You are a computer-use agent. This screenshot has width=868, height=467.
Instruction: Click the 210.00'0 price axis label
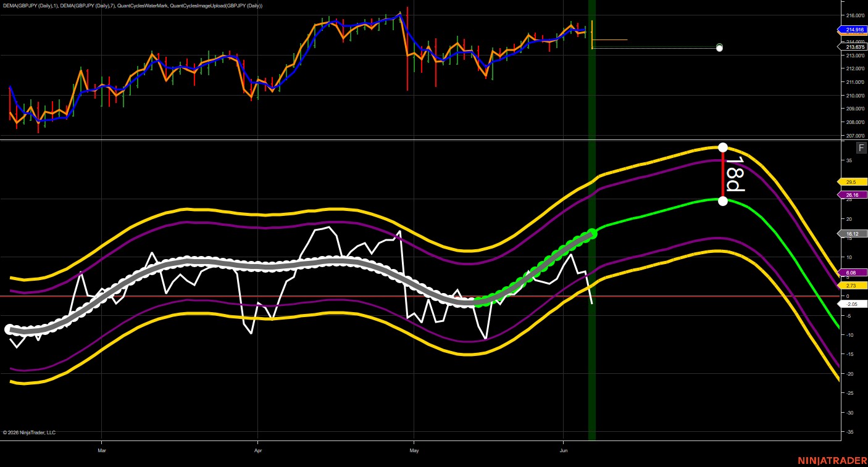click(855, 96)
